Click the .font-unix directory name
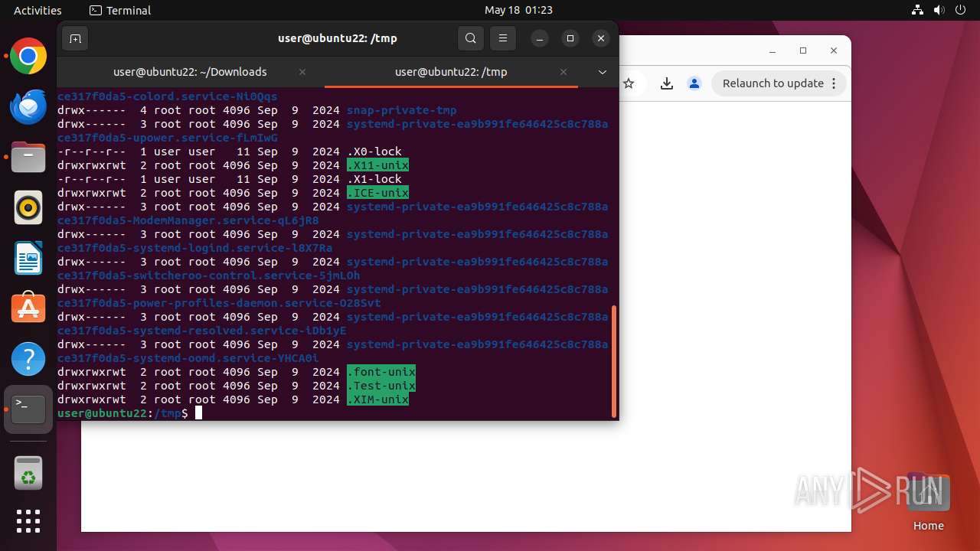The width and height of the screenshot is (980, 551). point(381,372)
